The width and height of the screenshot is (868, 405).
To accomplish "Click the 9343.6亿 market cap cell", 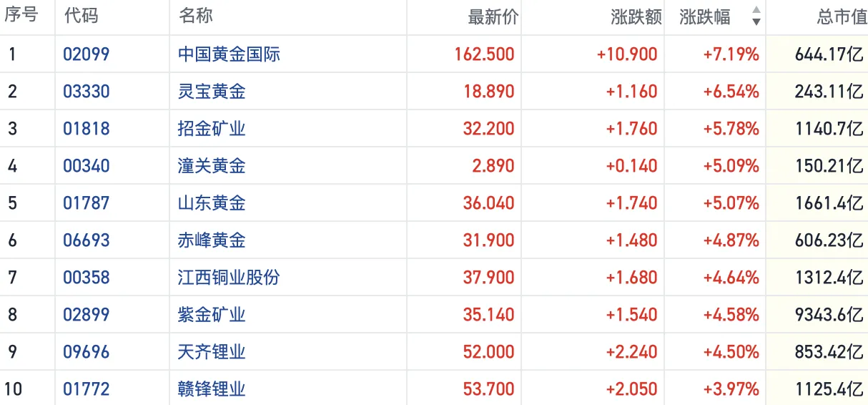I will coord(829,315).
